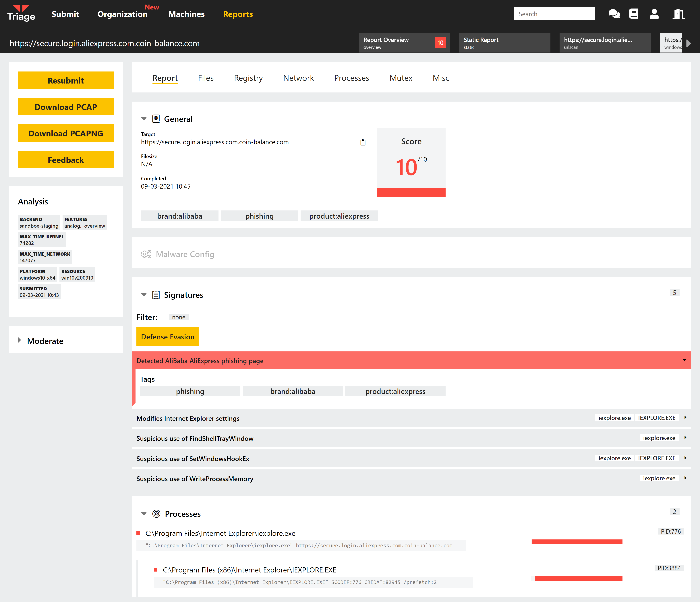Switch to the Mutex tab
Viewport: 700px width, 602px height.
click(401, 78)
